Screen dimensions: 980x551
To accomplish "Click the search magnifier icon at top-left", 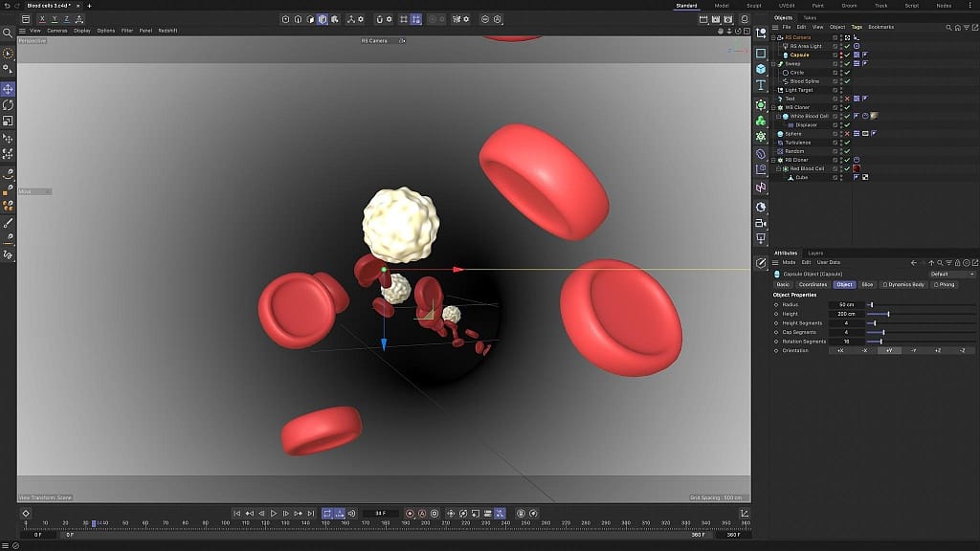I will (8, 33).
